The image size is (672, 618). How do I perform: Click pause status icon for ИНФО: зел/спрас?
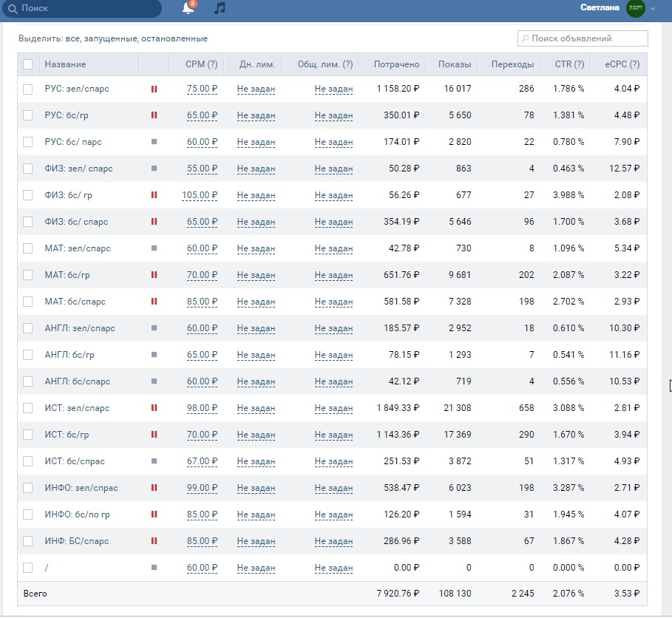coord(154,488)
